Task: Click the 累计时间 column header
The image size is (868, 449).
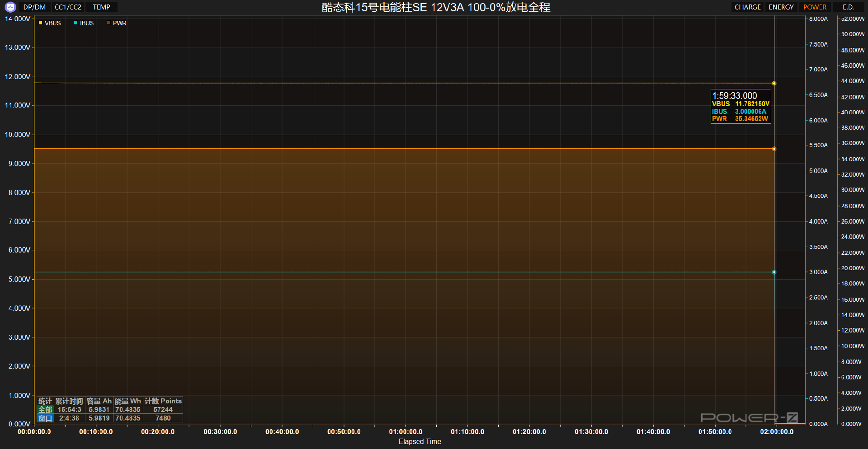Action: tap(69, 401)
